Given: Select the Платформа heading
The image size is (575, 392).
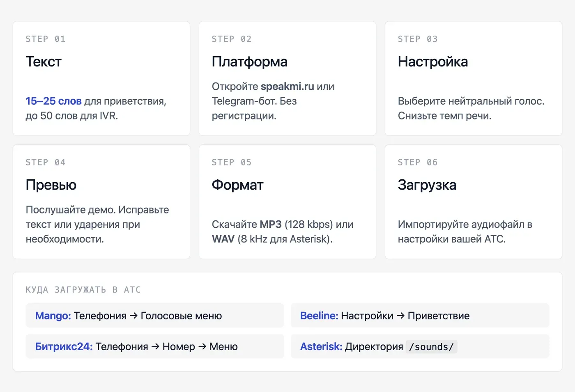Looking at the screenshot, I should [x=249, y=62].
